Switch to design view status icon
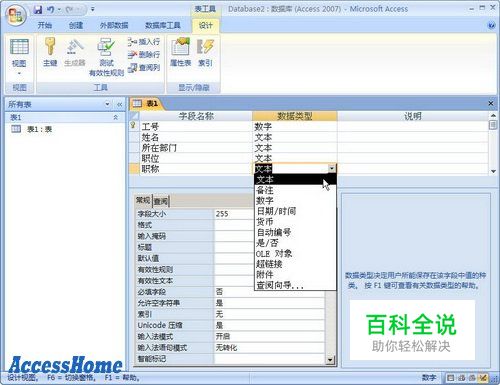 [x=483, y=378]
